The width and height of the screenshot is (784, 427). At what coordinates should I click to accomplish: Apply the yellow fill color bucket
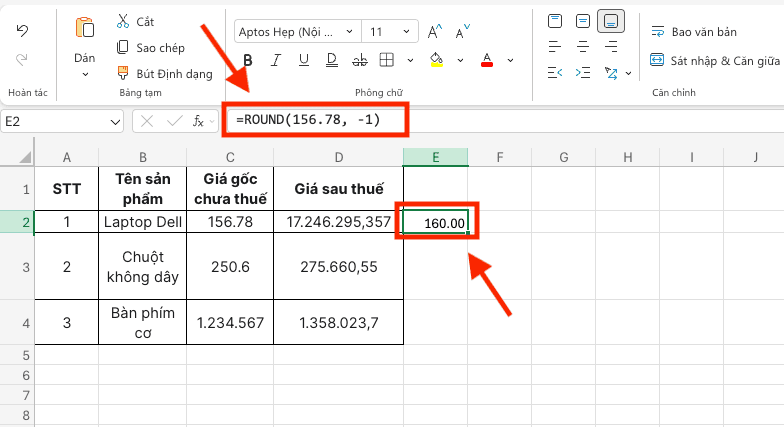click(x=436, y=60)
